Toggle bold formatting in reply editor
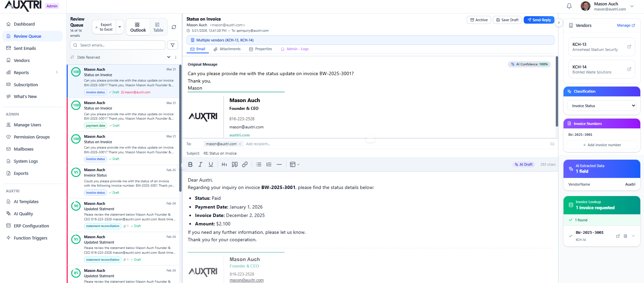This screenshot has height=283, width=644. point(190,164)
